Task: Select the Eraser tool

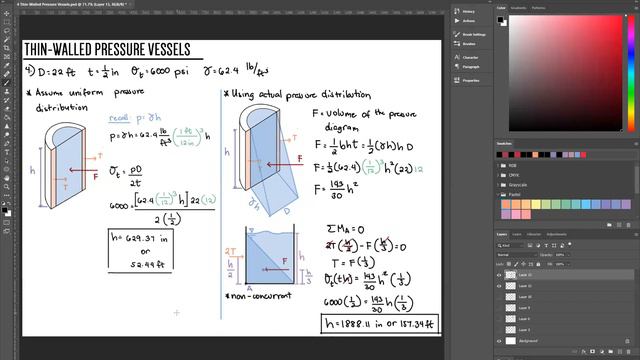Action: pos(7,109)
